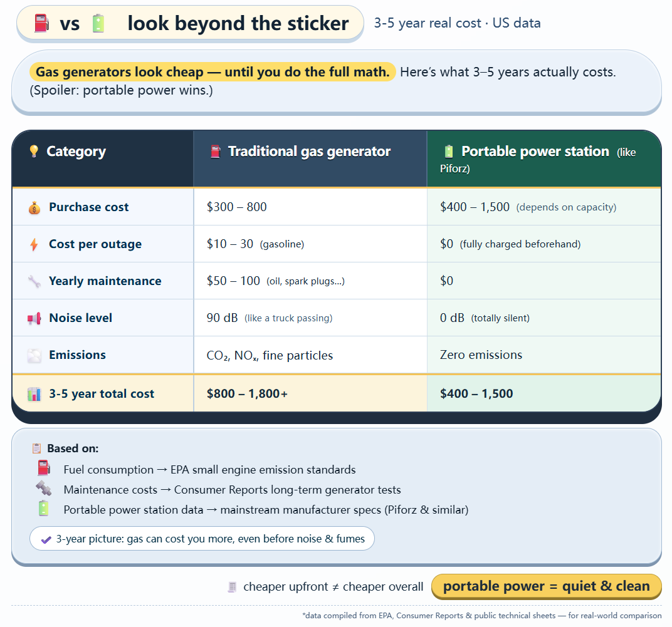
Task: Click the 'portable power = quiet & clean' button
Action: pyautogui.click(x=546, y=586)
